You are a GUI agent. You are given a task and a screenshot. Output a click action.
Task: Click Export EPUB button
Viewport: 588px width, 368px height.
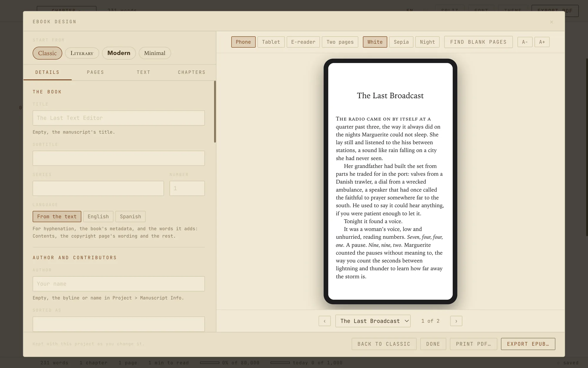pos(528,344)
